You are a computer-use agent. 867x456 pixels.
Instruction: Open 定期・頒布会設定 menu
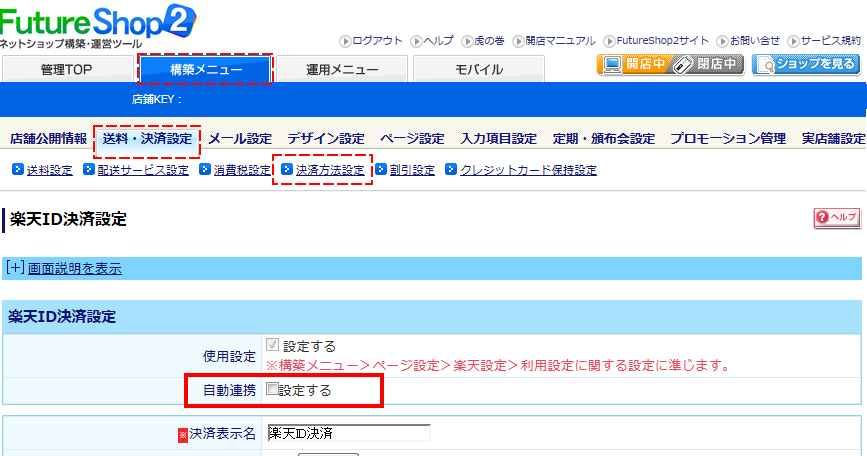(604, 139)
